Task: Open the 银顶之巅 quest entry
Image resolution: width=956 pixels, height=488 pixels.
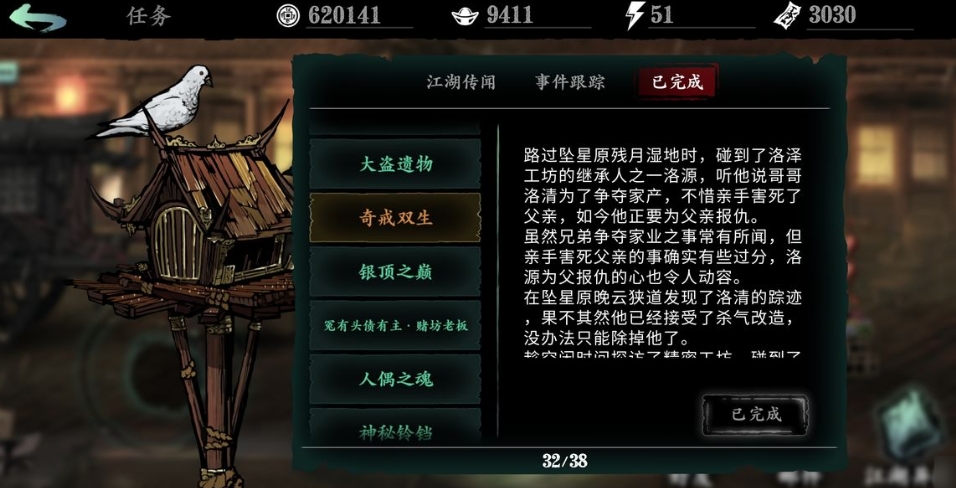Action: coord(395,272)
